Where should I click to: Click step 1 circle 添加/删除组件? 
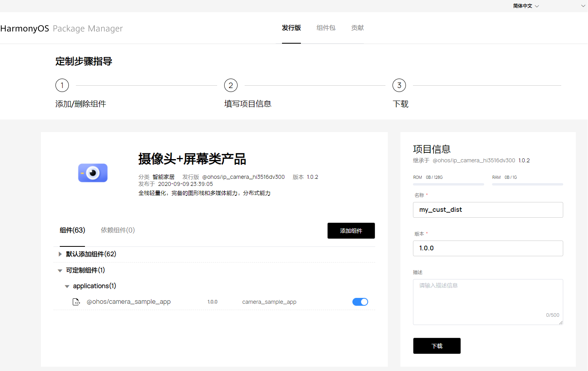62,85
